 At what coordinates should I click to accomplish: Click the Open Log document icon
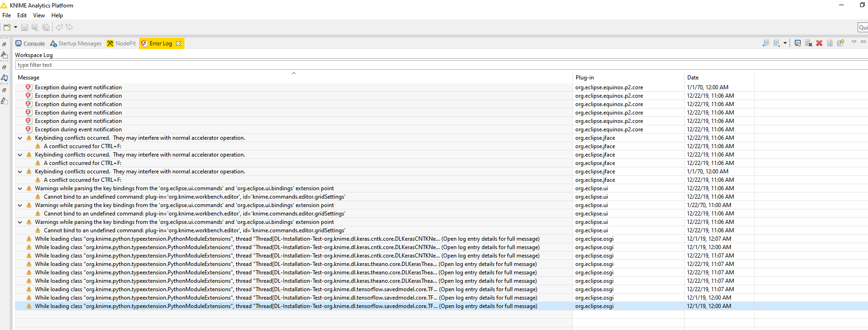tap(830, 43)
